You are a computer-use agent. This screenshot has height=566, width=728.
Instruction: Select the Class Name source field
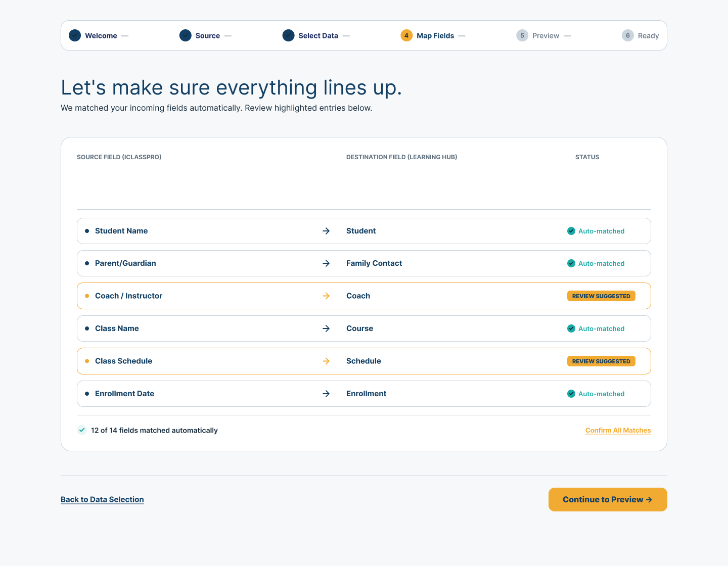coord(117,328)
